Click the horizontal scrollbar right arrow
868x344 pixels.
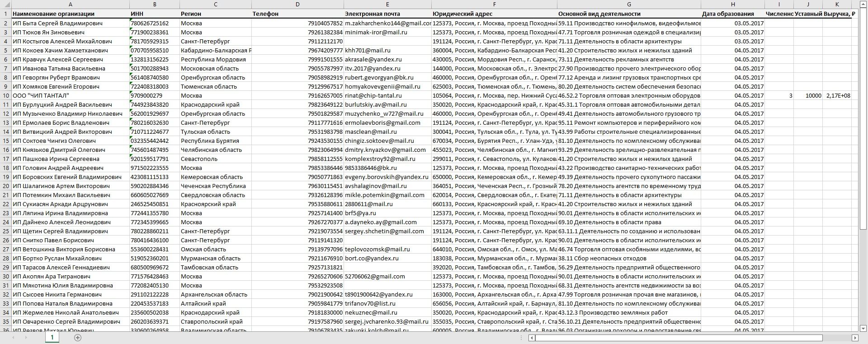855,338
